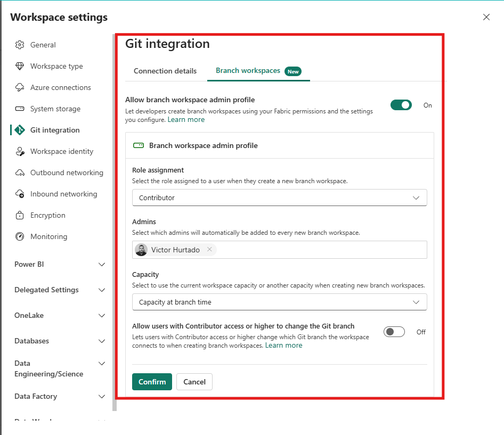Open General settings

43,45
